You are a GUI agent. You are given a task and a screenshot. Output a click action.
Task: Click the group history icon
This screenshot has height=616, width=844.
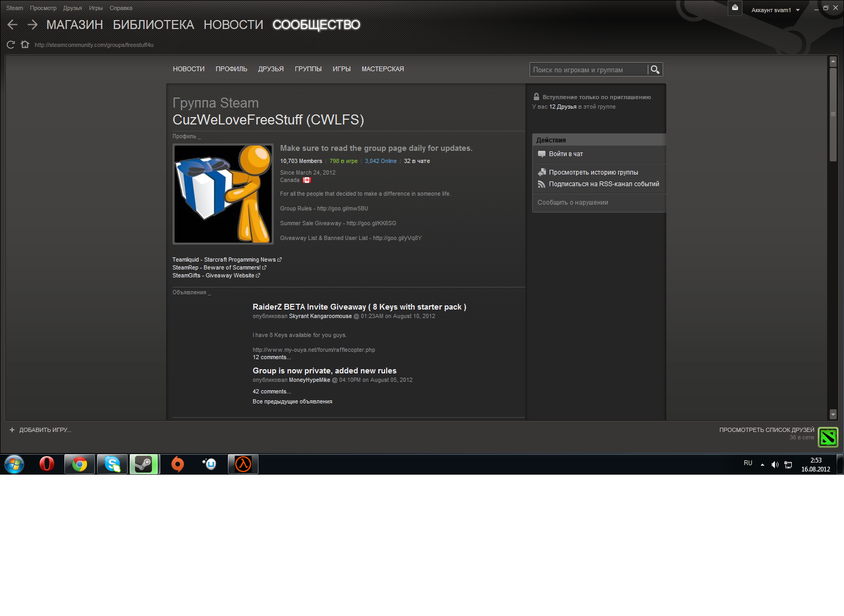coord(542,172)
